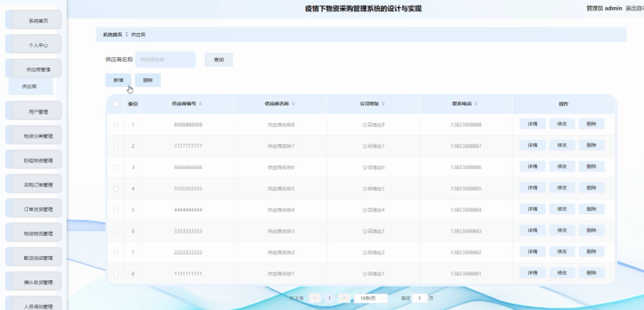Click 删除 for 供应商名称7
644x310 pixels.
[x=592, y=146]
